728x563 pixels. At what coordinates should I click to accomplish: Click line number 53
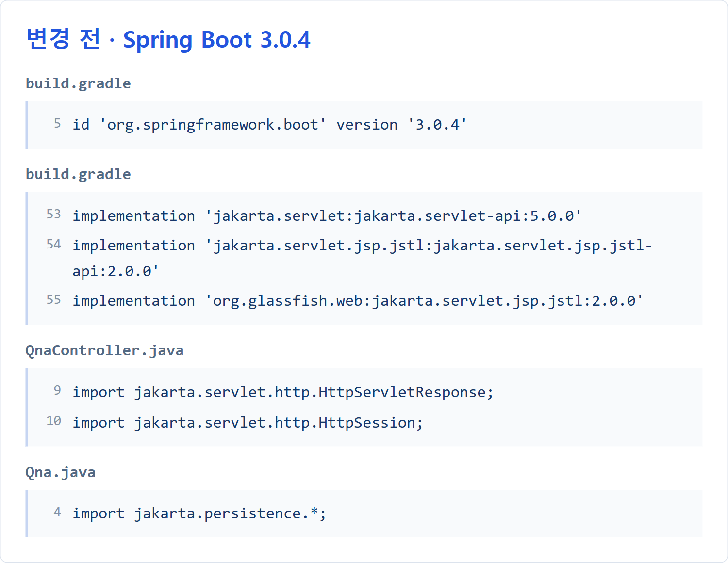53,215
